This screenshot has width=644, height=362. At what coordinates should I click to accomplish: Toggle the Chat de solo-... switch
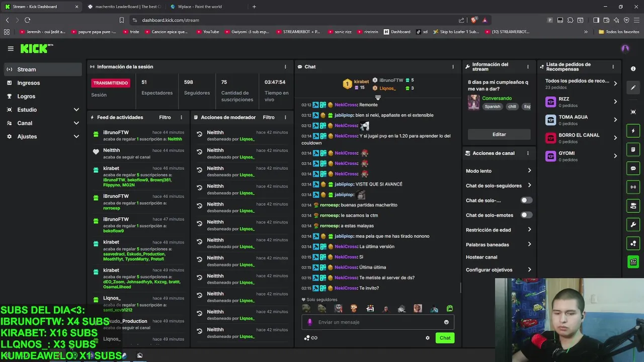pyautogui.click(x=526, y=200)
